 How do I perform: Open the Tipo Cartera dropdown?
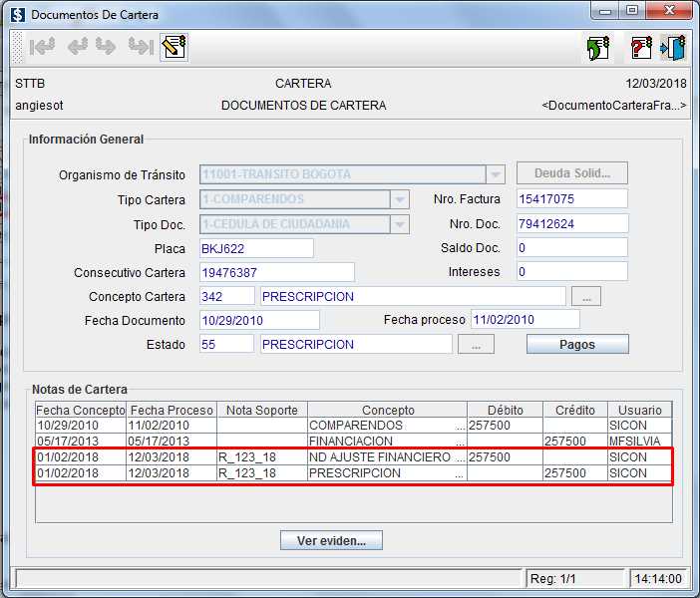[399, 199]
